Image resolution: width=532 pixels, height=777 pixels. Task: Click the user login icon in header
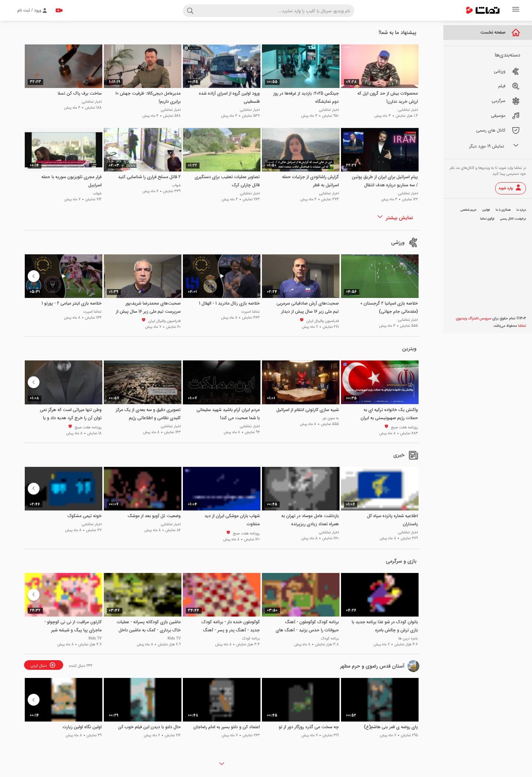pyautogui.click(x=45, y=10)
